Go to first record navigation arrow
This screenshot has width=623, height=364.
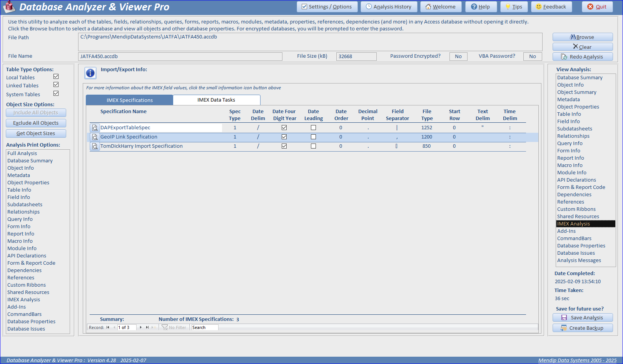coord(108,327)
